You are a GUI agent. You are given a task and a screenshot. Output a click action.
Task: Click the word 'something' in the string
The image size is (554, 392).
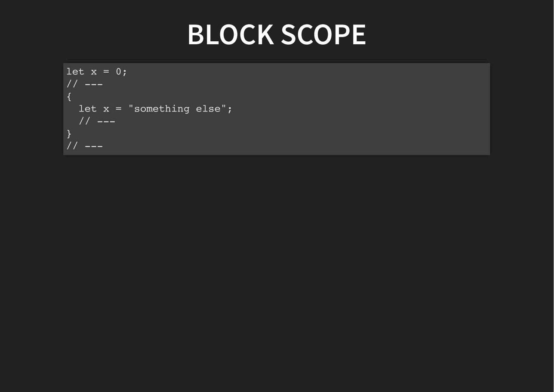point(162,109)
